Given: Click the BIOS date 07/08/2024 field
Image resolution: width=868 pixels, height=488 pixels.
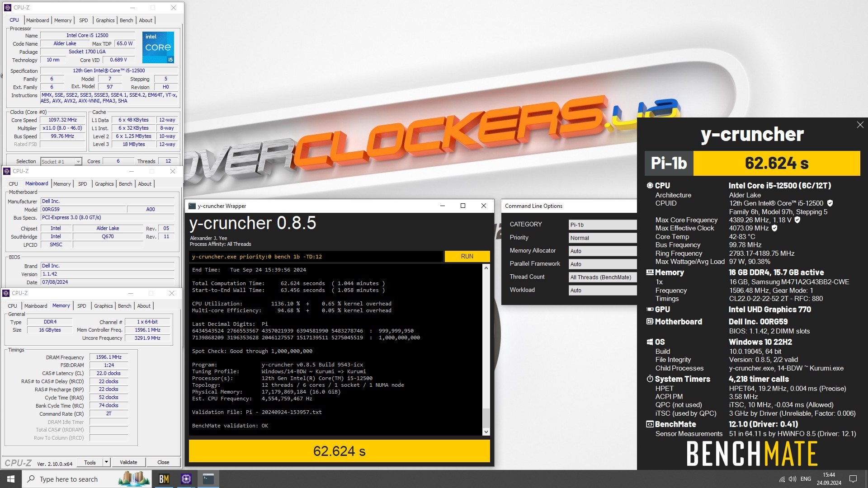Looking at the screenshot, I should click(x=108, y=282).
